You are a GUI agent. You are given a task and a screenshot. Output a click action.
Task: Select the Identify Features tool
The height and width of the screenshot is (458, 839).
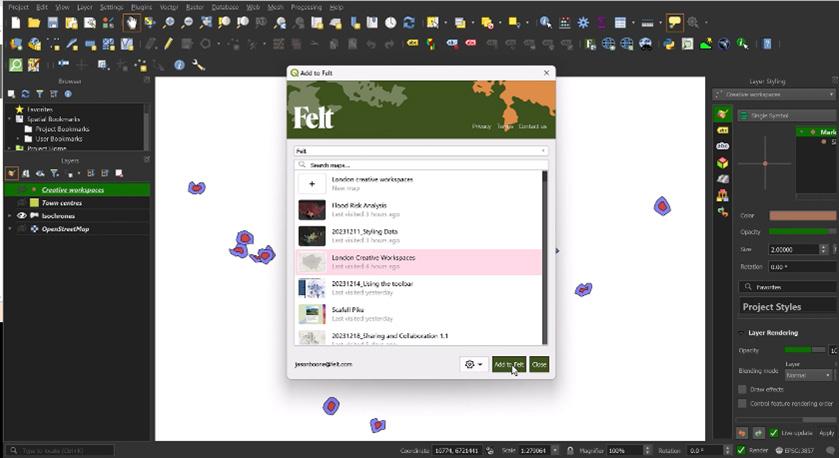click(x=546, y=22)
